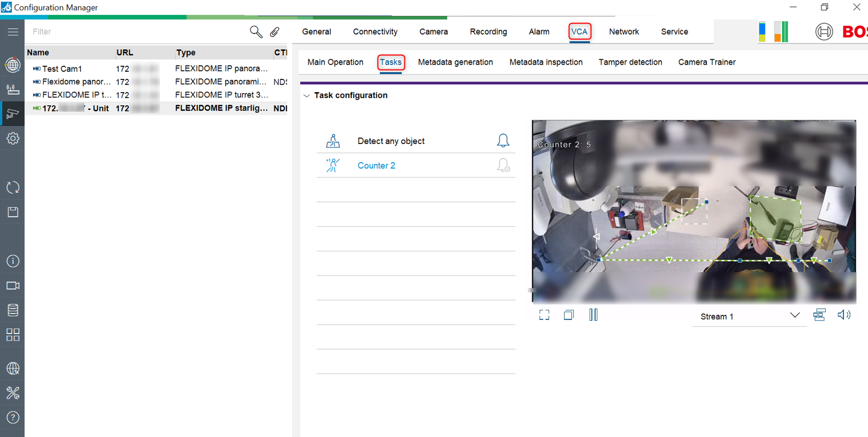The image size is (868, 437).
Task: Toggle alarm bell for Detect any object
Action: [502, 141]
